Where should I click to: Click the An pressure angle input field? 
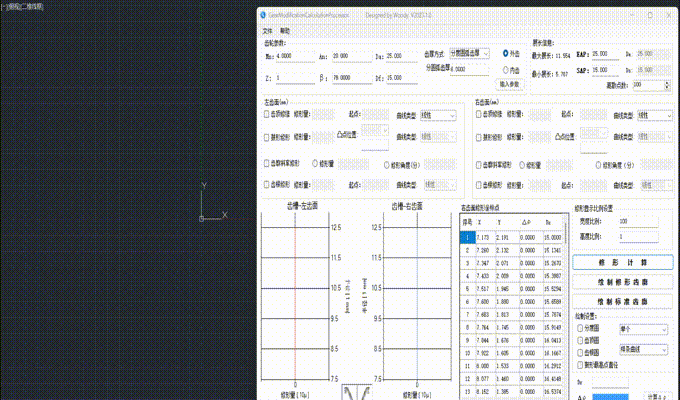point(352,56)
